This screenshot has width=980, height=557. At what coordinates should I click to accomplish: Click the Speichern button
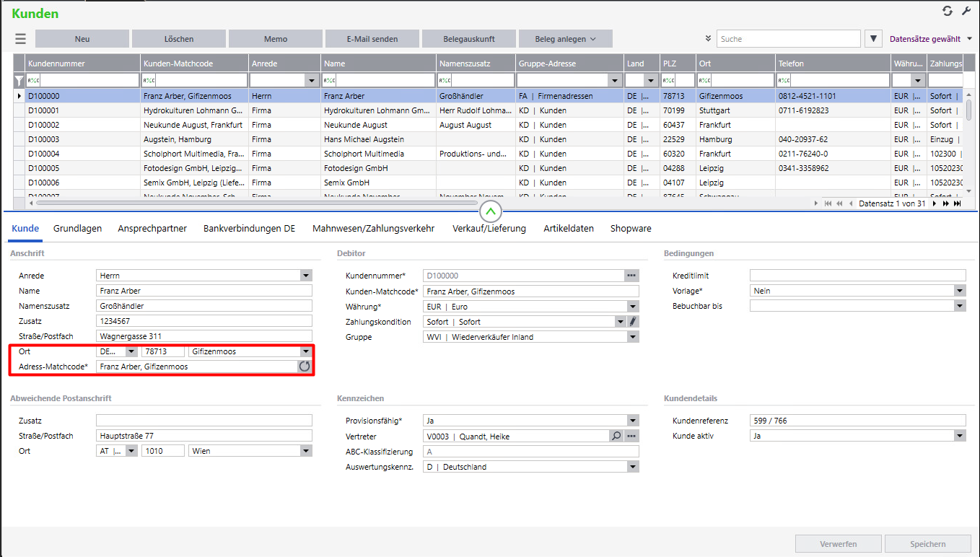(x=927, y=544)
